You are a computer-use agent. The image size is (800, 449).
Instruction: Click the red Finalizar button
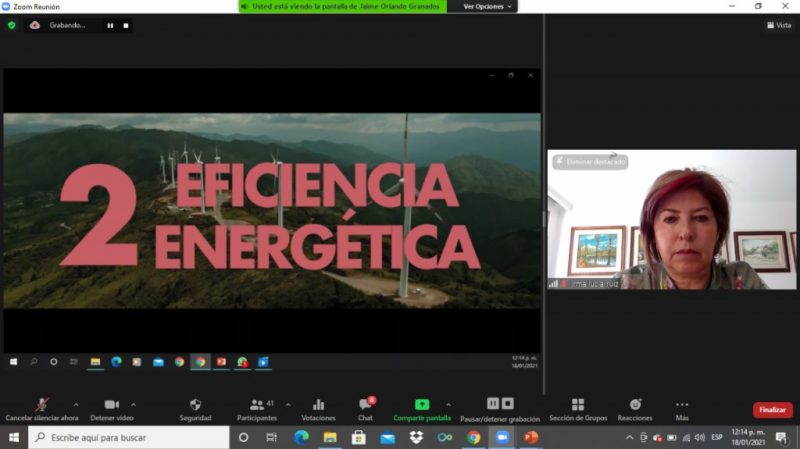tap(772, 410)
